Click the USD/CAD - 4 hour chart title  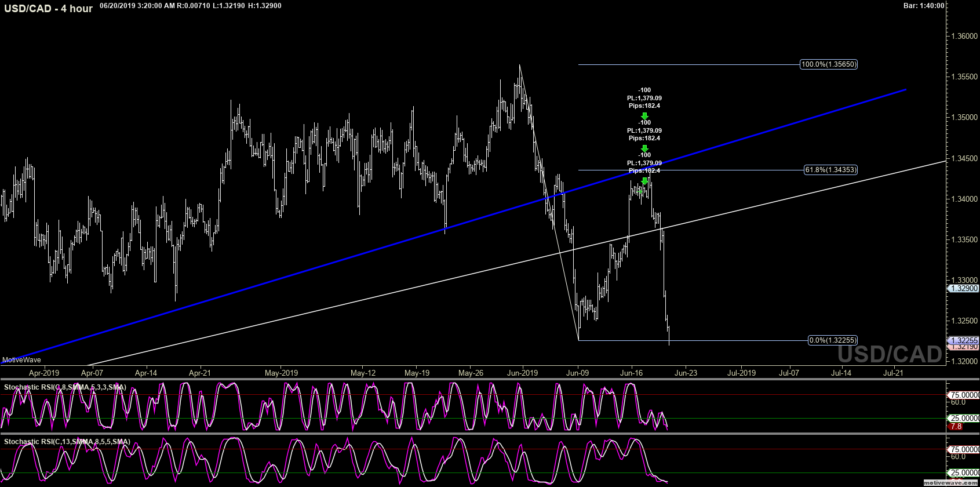(49, 9)
